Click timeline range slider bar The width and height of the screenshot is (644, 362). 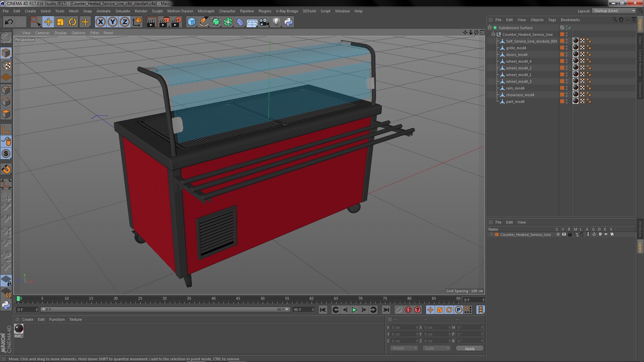[165, 310]
